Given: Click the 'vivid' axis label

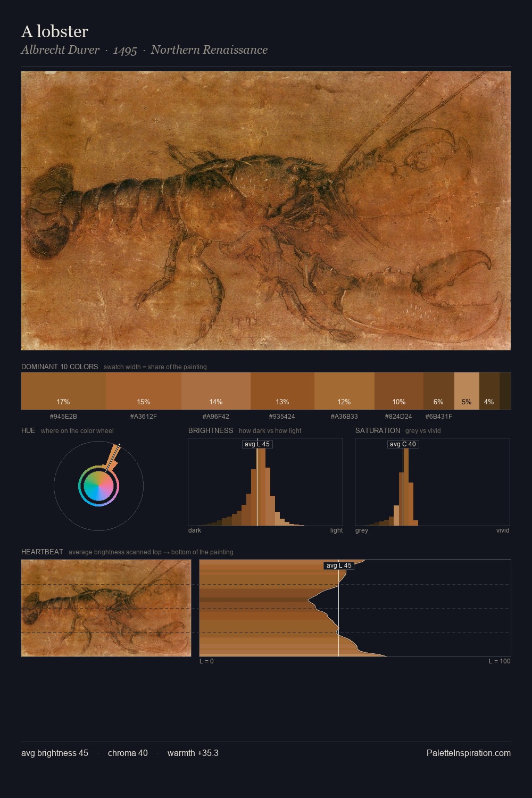Looking at the screenshot, I should click(x=503, y=530).
